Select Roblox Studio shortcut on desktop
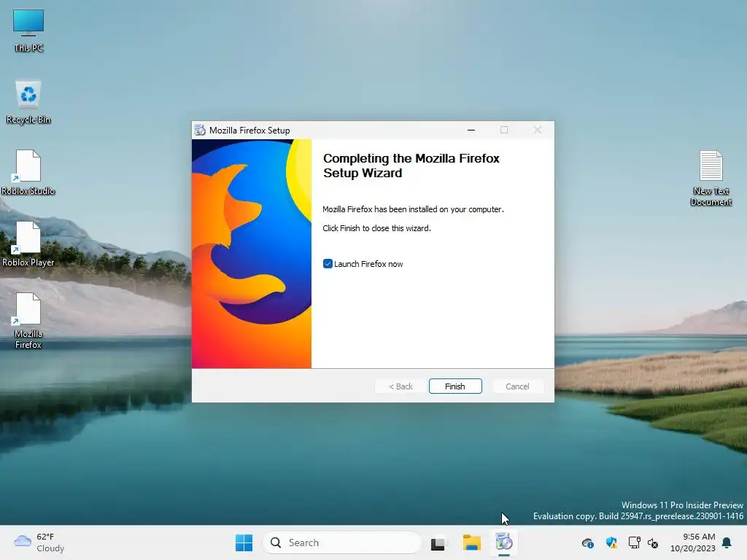Image resolution: width=747 pixels, height=560 pixels. click(x=28, y=172)
